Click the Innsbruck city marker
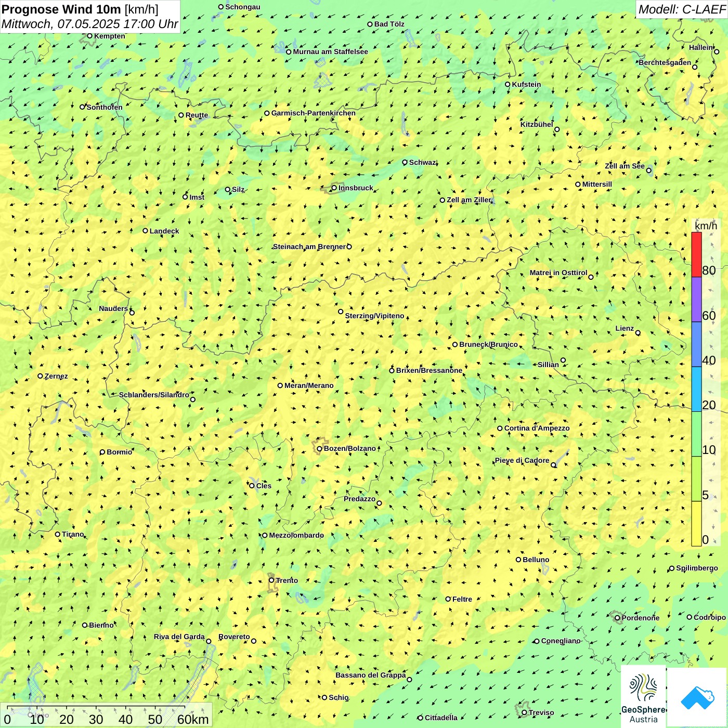This screenshot has width=728, height=728. coord(334,188)
